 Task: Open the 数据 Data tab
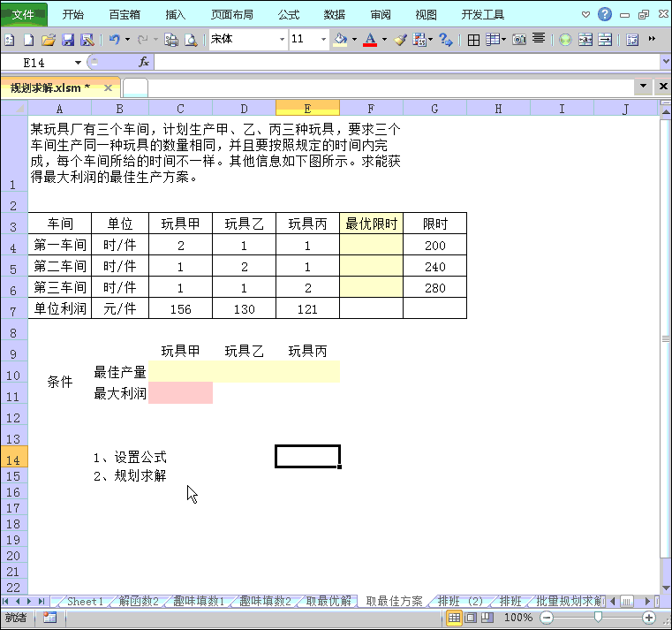335,15
